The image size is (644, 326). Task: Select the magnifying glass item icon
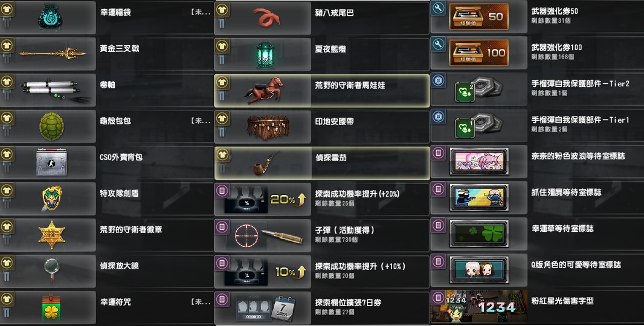[x=52, y=270]
